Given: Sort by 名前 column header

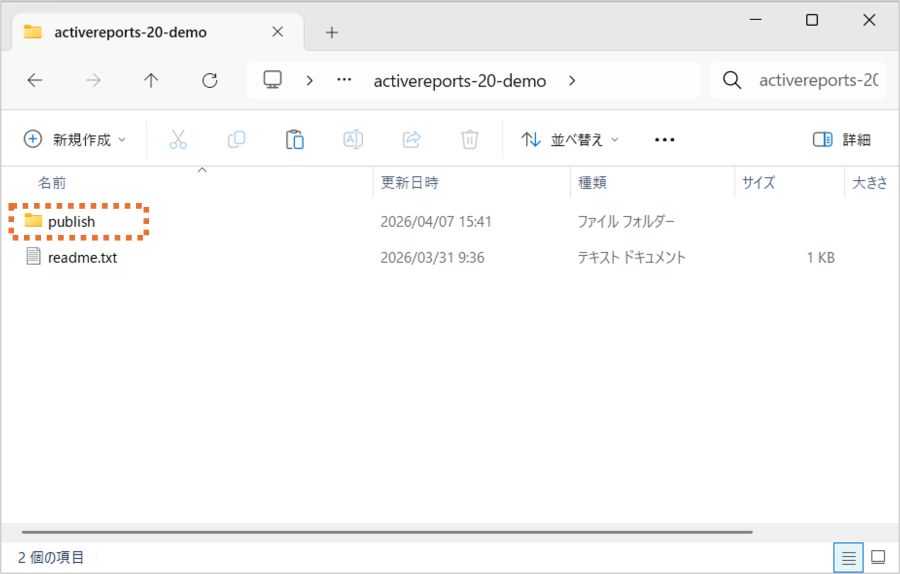Looking at the screenshot, I should click(x=52, y=183).
